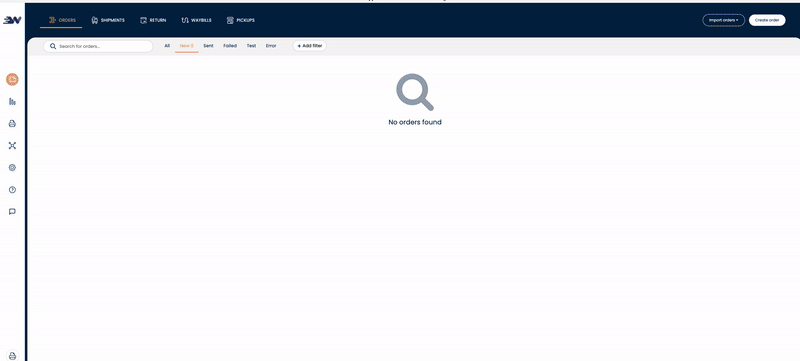
Task: Switch to the Shipments tab
Action: click(x=108, y=20)
